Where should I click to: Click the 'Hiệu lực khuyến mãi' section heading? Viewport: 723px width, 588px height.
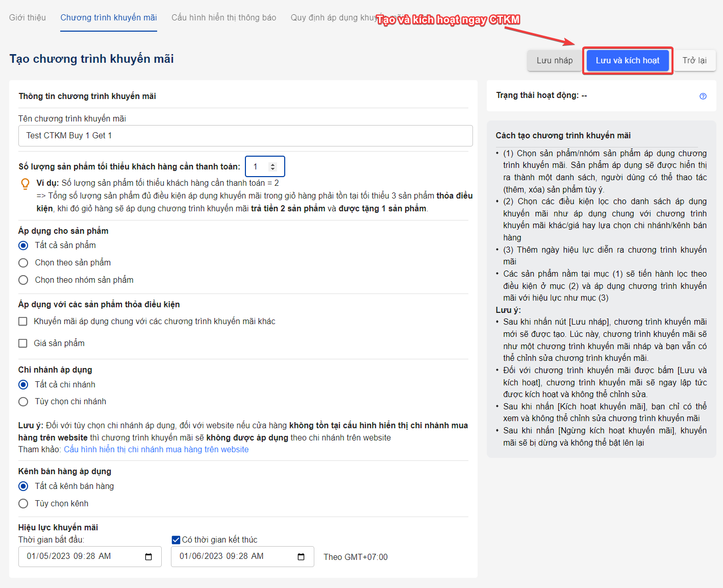click(x=58, y=528)
